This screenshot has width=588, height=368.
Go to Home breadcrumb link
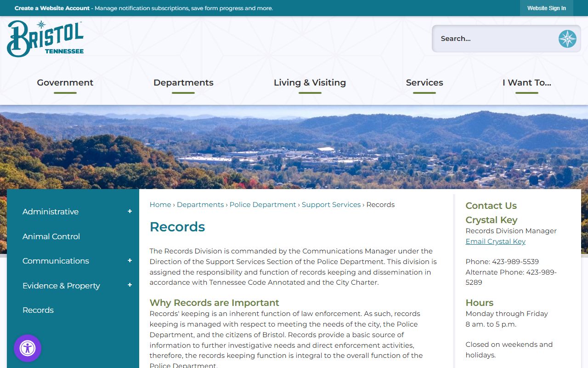160,205
